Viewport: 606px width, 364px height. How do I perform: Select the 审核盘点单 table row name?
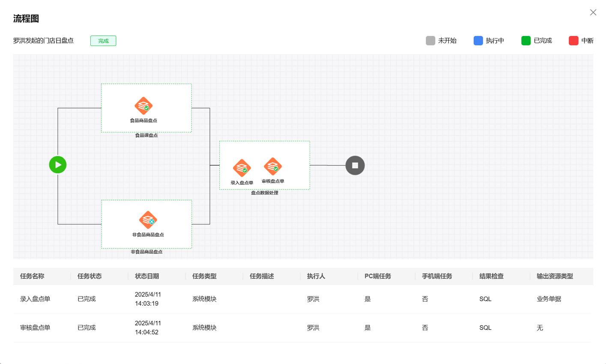[x=35, y=328]
